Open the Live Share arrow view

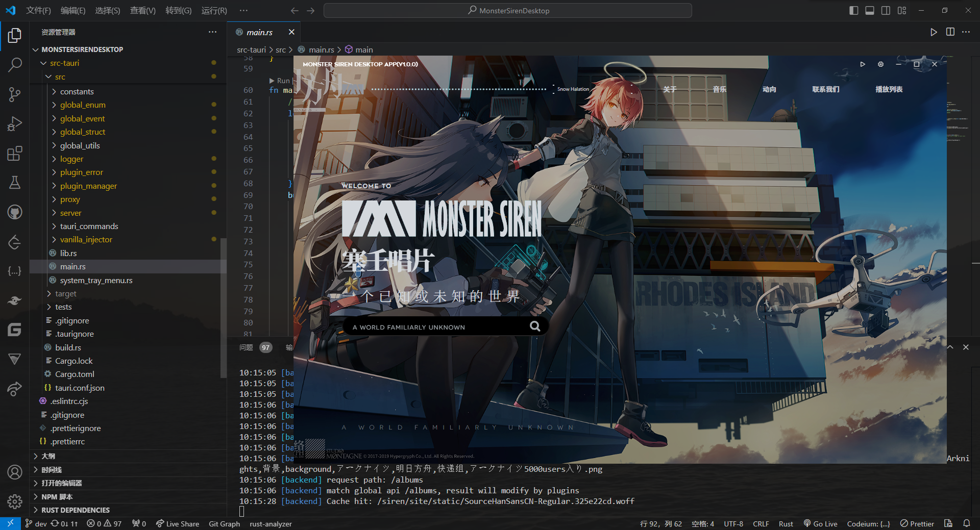[15, 389]
